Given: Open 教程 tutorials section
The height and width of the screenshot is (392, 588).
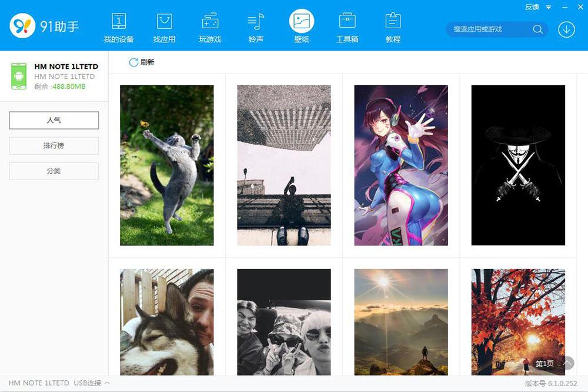Looking at the screenshot, I should point(393,28).
